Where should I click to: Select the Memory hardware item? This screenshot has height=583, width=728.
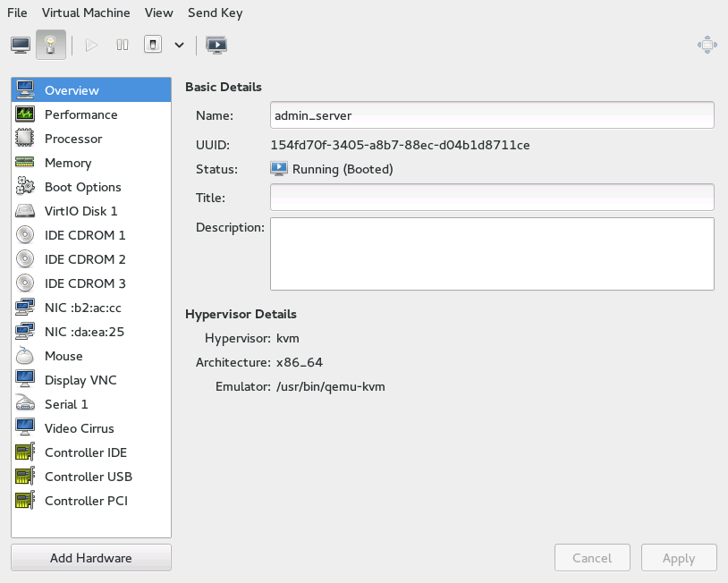[68, 163]
